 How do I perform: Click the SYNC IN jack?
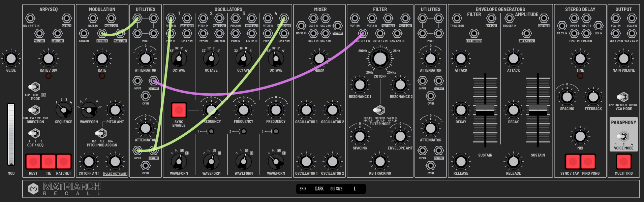click(x=84, y=33)
